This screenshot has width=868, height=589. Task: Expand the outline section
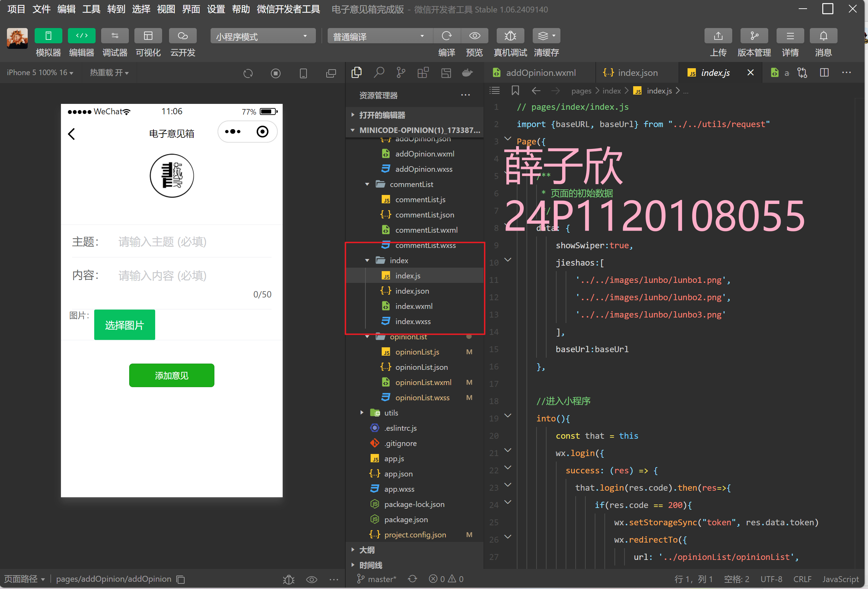pyautogui.click(x=415, y=550)
